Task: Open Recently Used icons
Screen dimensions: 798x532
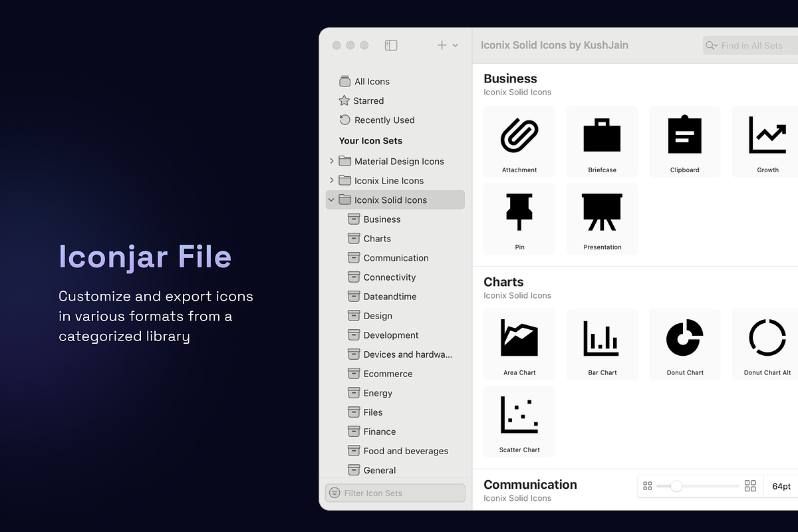Action: (377, 120)
